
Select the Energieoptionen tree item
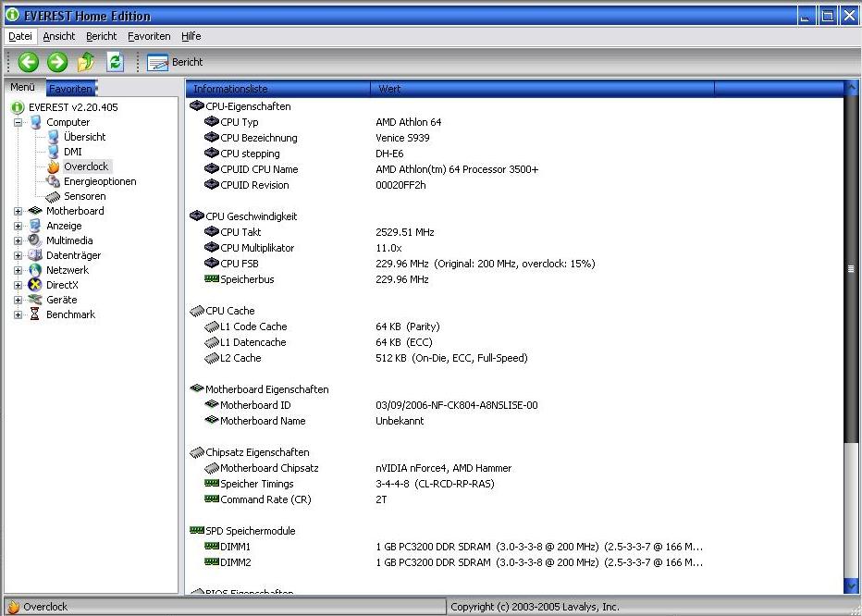pos(100,181)
